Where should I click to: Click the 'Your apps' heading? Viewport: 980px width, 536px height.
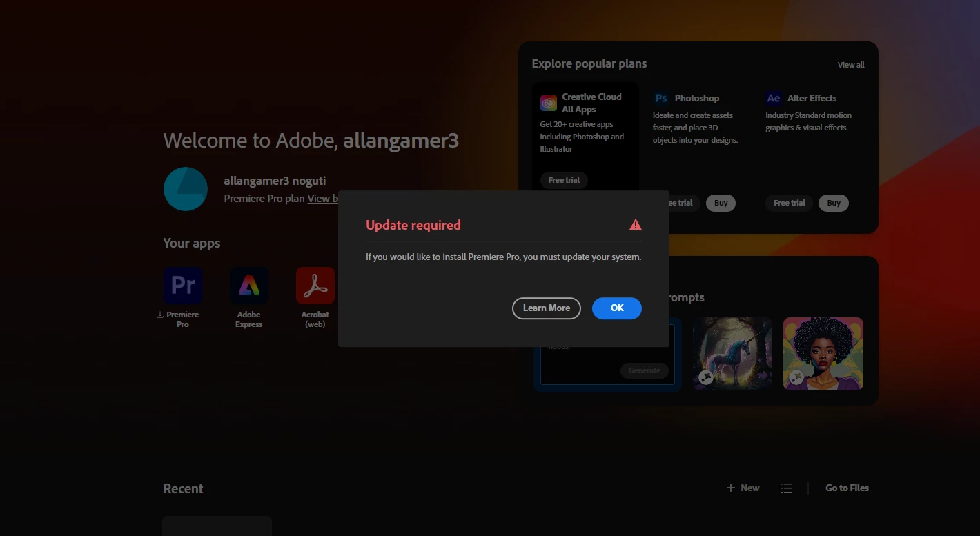192,243
